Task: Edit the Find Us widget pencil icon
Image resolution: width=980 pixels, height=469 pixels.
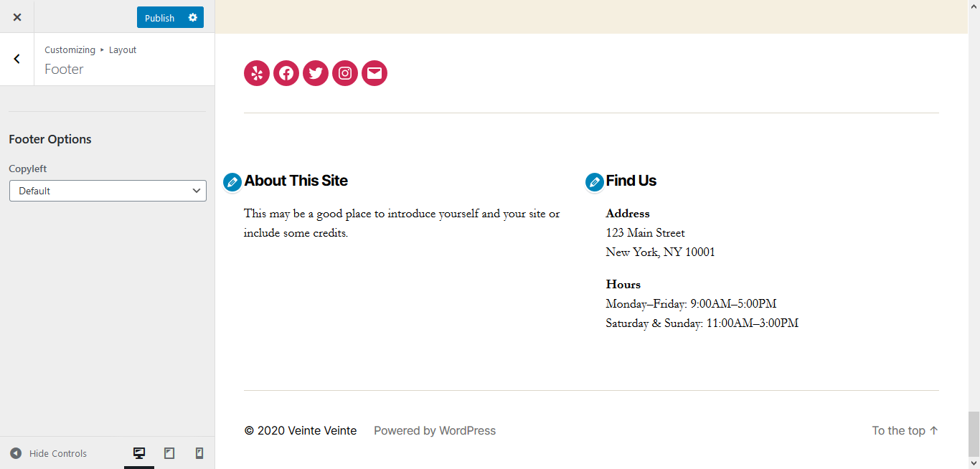Action: coord(594,182)
